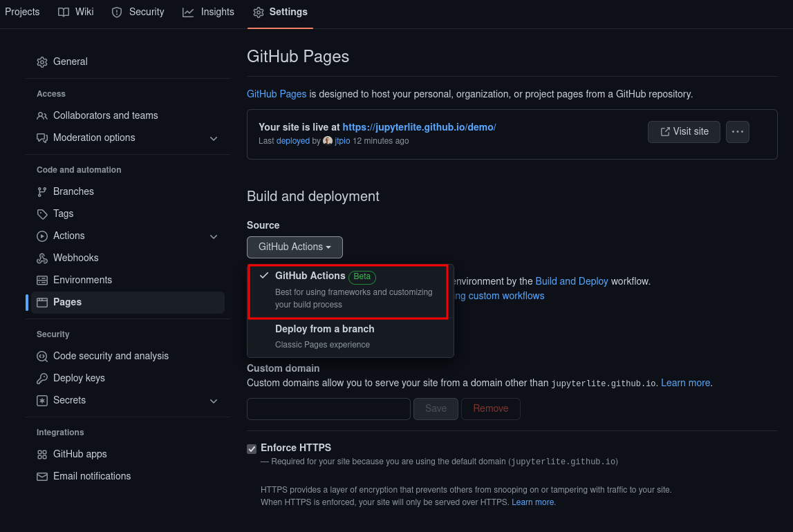Open the Email notifications icon
Viewport: 793px width, 532px height.
coord(42,476)
